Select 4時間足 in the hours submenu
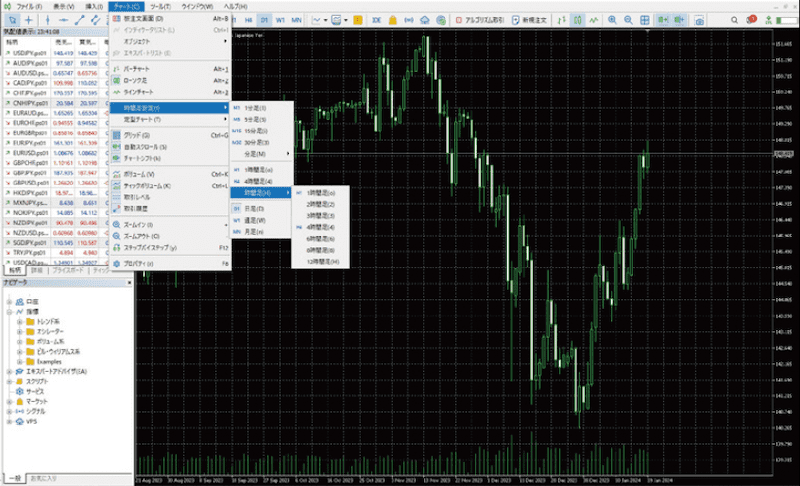The height and width of the screenshot is (486, 800). (322, 228)
